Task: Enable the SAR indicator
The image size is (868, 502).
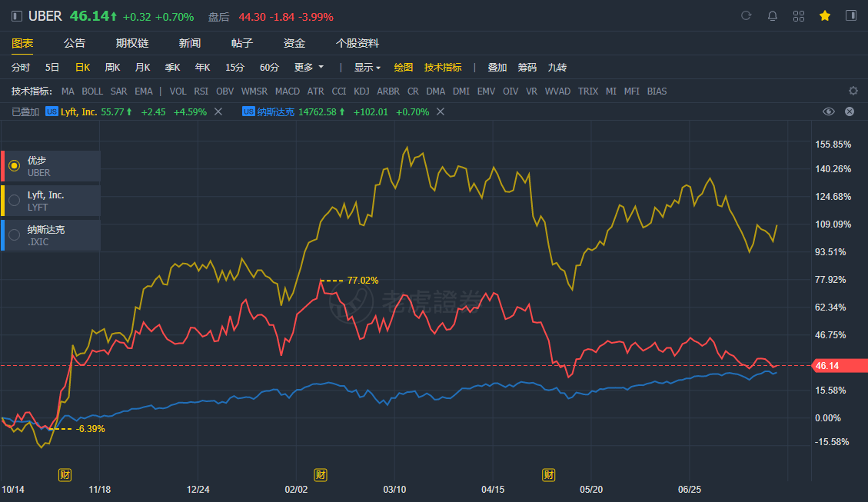Action: 118,91
